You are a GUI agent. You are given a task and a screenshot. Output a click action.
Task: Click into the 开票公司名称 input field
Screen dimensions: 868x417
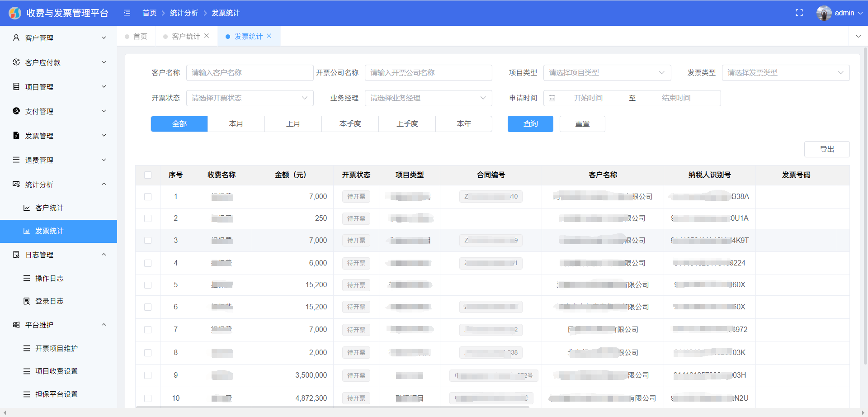pos(428,73)
